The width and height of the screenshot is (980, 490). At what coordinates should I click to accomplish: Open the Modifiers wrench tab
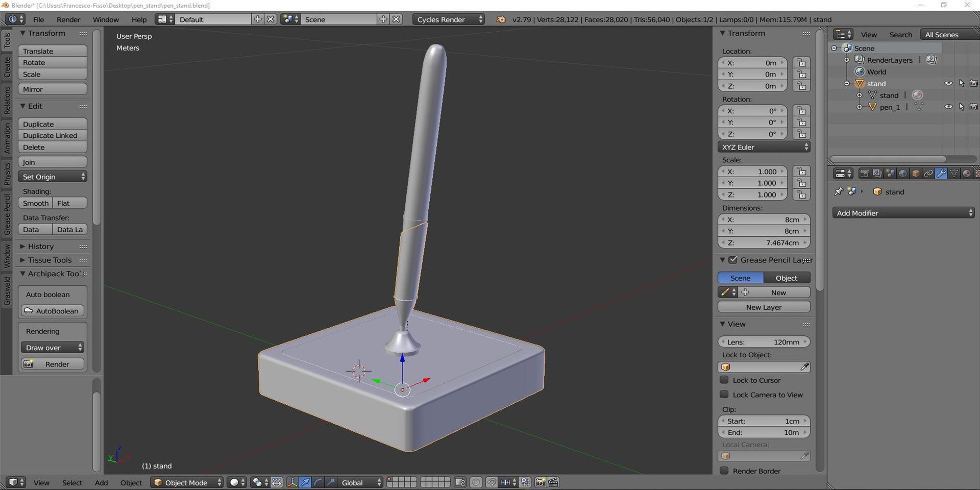(x=941, y=174)
